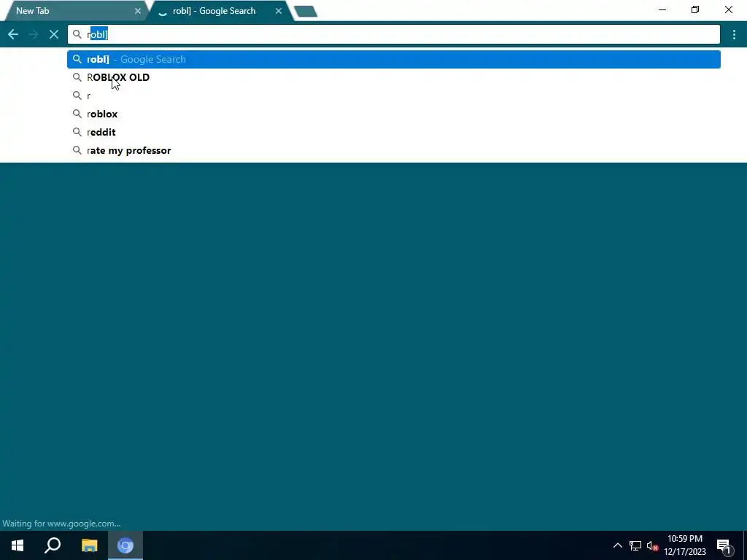Click the search icon inside the address bar
The height and width of the screenshot is (560, 747).
click(x=77, y=34)
